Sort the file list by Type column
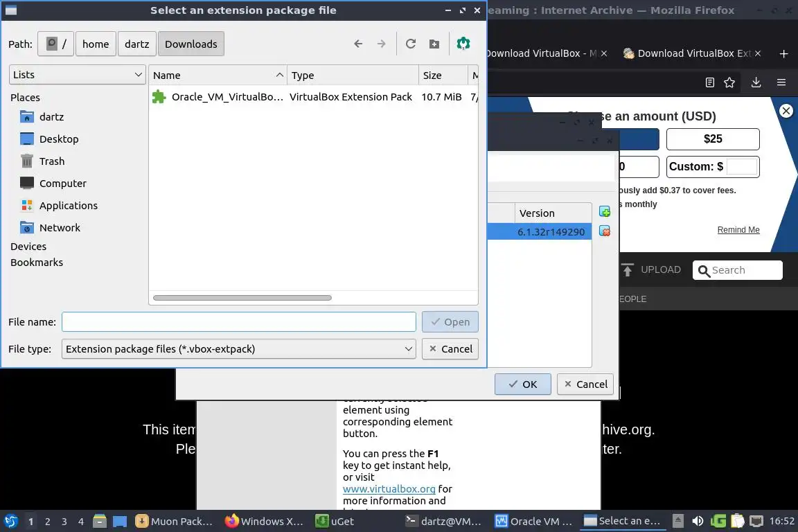 click(353, 76)
